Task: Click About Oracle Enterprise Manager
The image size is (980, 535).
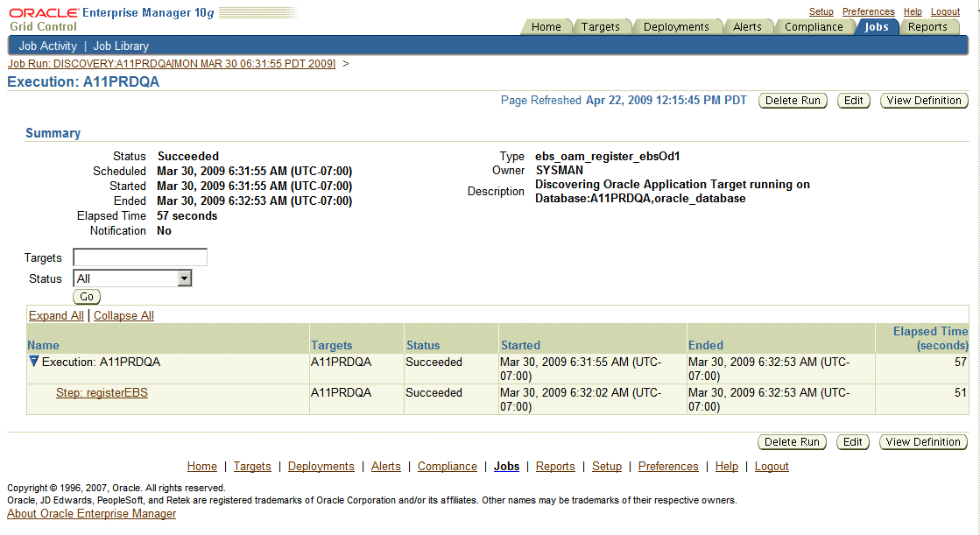Action: 91,514
